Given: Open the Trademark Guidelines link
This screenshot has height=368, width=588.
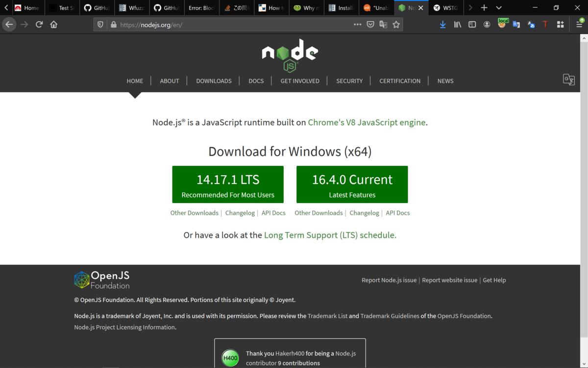Looking at the screenshot, I should tap(390, 316).
